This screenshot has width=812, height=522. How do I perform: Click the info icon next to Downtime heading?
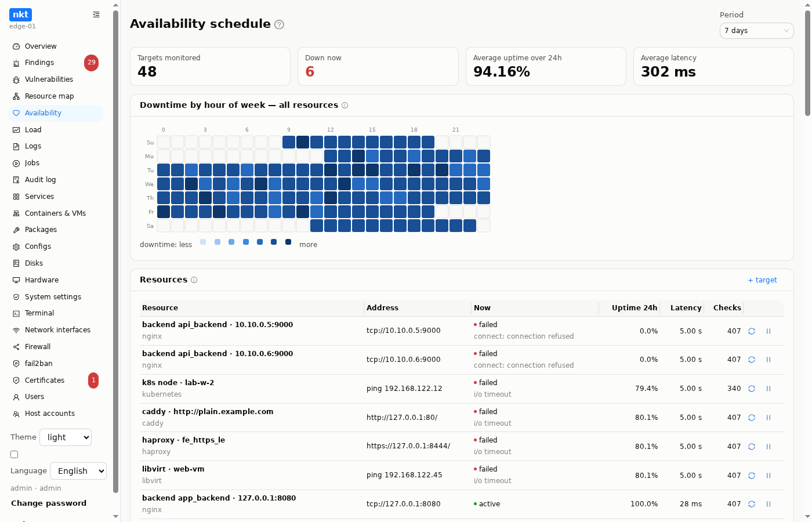point(345,106)
